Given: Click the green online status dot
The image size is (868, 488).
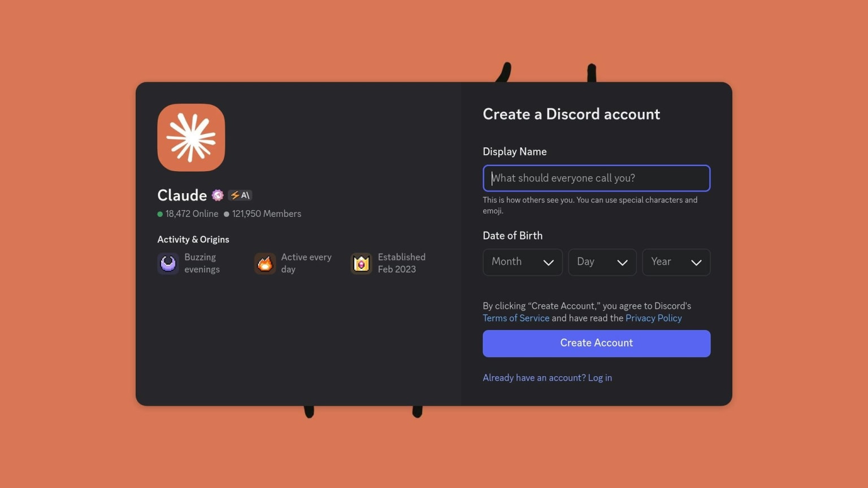Looking at the screenshot, I should click(x=160, y=214).
